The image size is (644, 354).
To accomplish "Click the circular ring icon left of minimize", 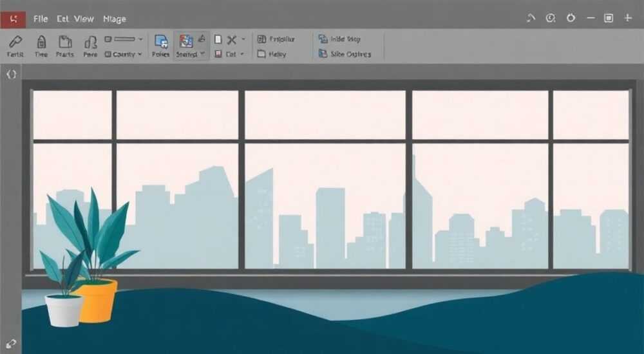I will (x=571, y=17).
